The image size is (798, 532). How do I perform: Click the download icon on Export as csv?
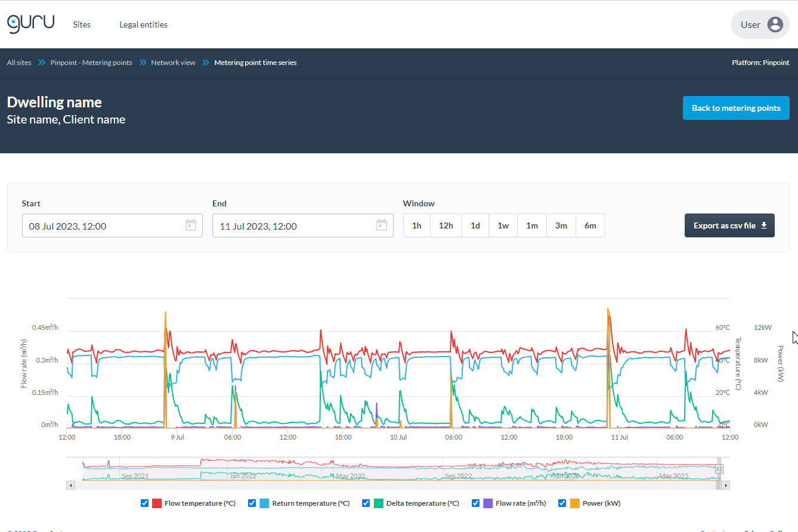coord(764,225)
